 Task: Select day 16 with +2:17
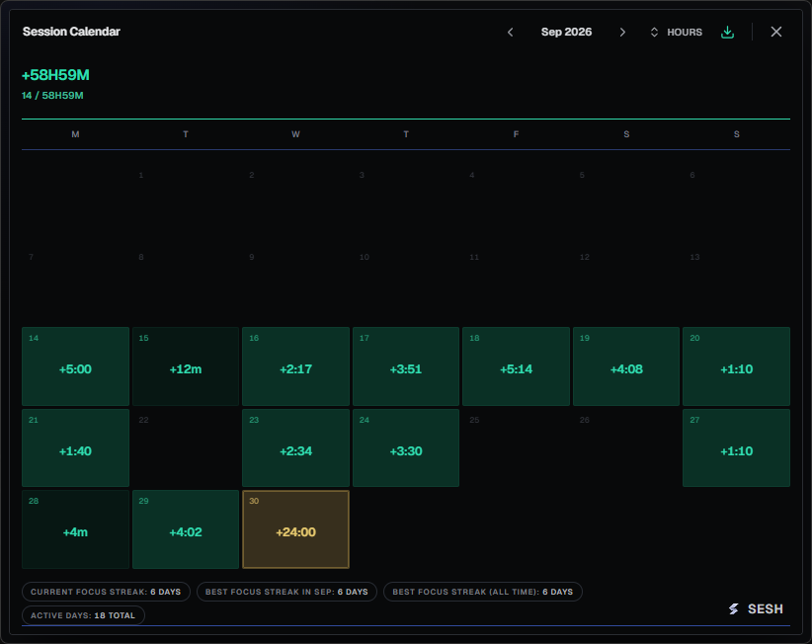pyautogui.click(x=295, y=366)
